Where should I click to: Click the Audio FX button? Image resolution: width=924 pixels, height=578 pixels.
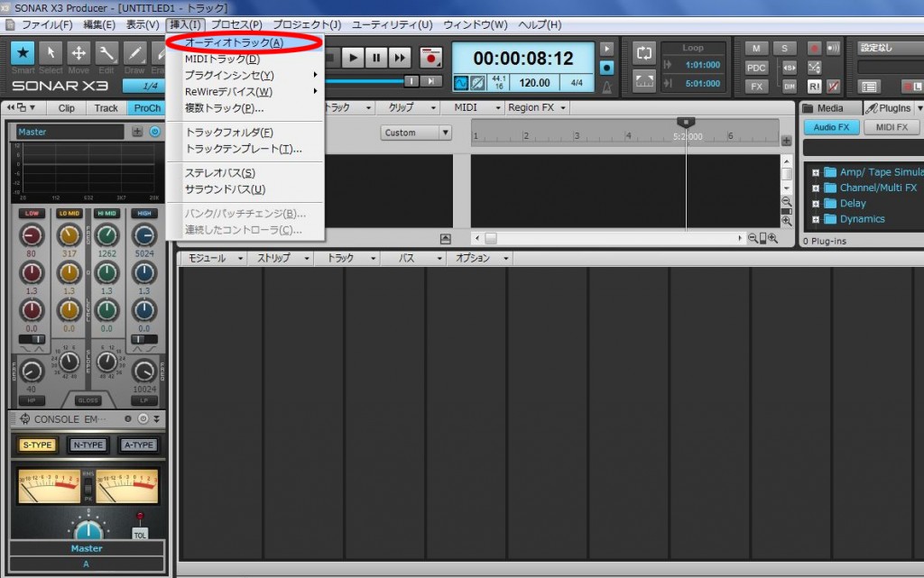(831, 127)
